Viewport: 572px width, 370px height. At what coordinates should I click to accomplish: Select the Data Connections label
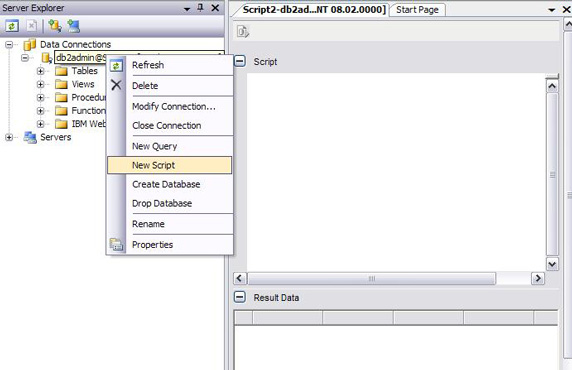click(76, 45)
